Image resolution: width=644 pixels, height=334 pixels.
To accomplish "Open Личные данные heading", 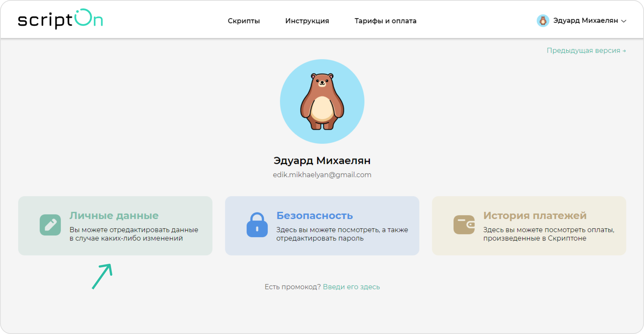I will pyautogui.click(x=114, y=216).
